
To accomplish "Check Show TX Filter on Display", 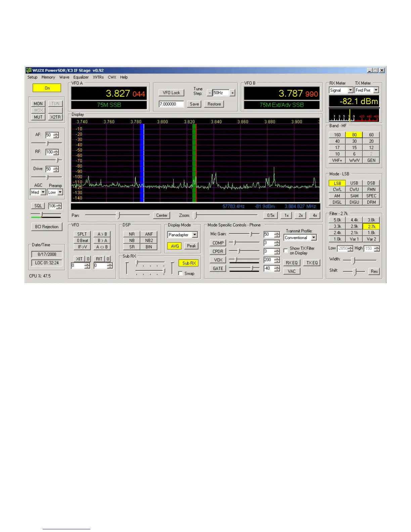I will [x=286, y=251].
